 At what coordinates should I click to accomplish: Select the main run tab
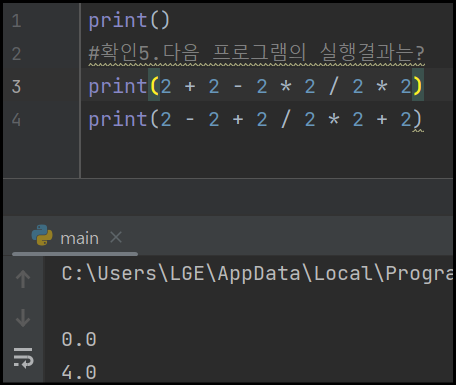click(x=75, y=238)
